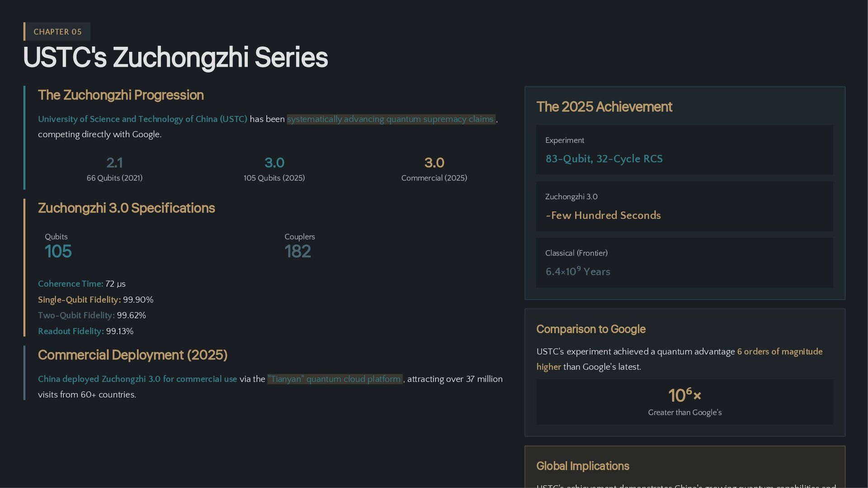Click the Global Implications heading
Screen dimensions: 868x488
(x=582, y=466)
